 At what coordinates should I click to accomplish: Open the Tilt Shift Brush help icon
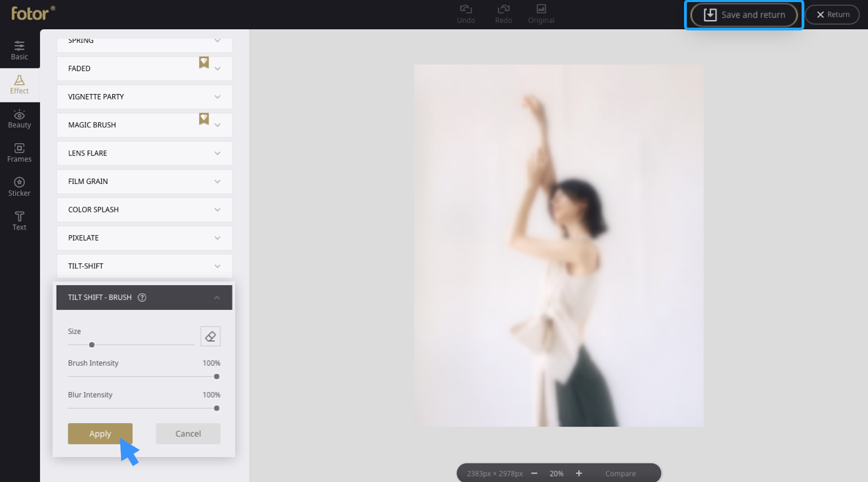[142, 297]
